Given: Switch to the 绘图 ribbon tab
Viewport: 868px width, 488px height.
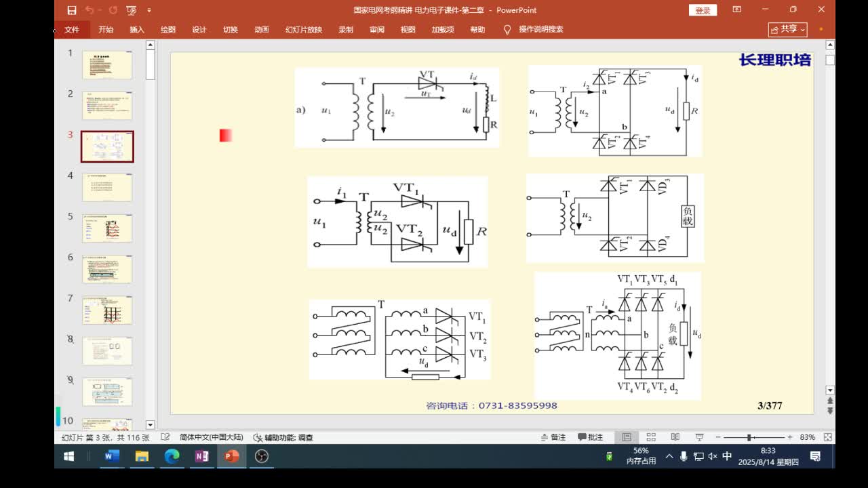Looking at the screenshot, I should [x=168, y=30].
